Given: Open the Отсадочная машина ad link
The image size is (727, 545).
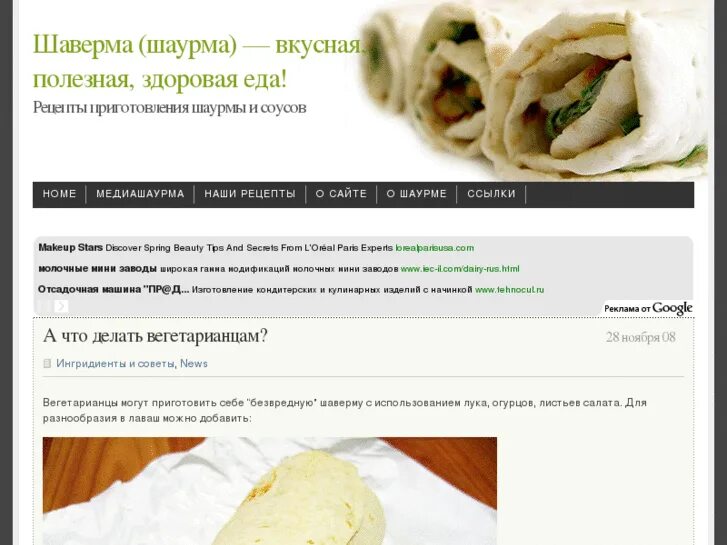Looking at the screenshot, I should pyautogui.click(x=114, y=289).
